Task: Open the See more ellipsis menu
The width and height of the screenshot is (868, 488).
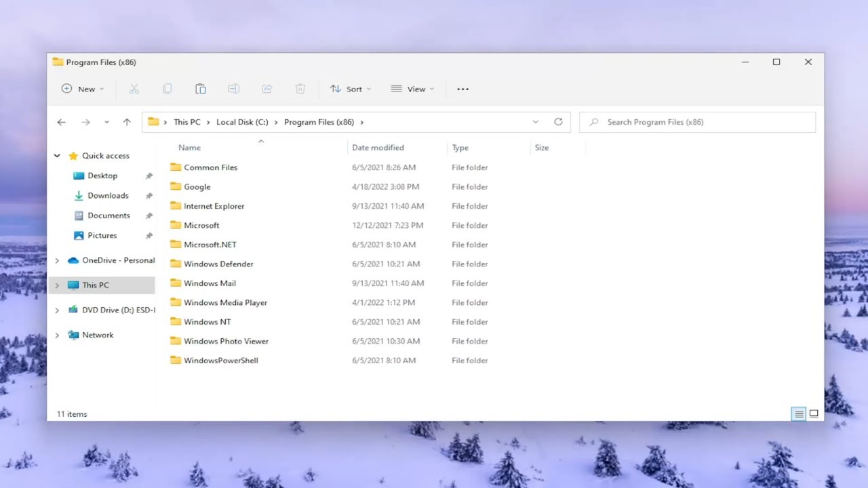Action: [463, 89]
